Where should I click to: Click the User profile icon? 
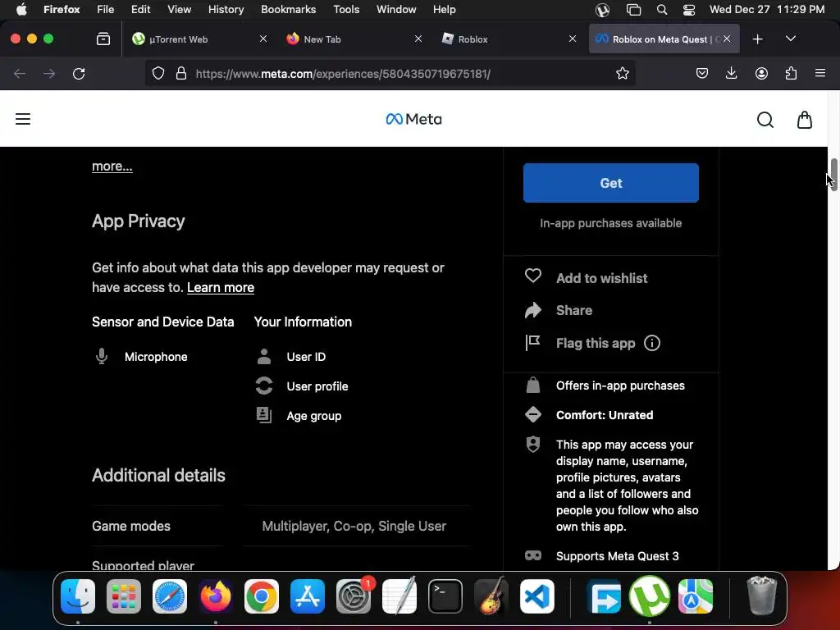point(264,386)
